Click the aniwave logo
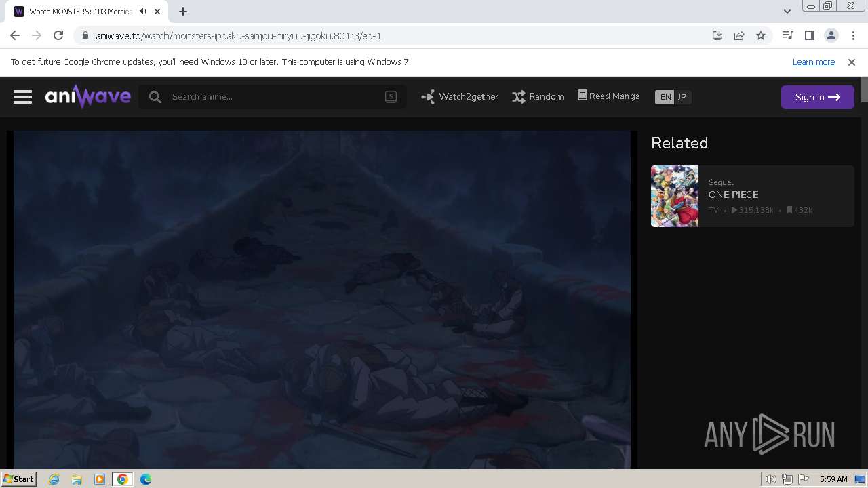 tap(88, 97)
